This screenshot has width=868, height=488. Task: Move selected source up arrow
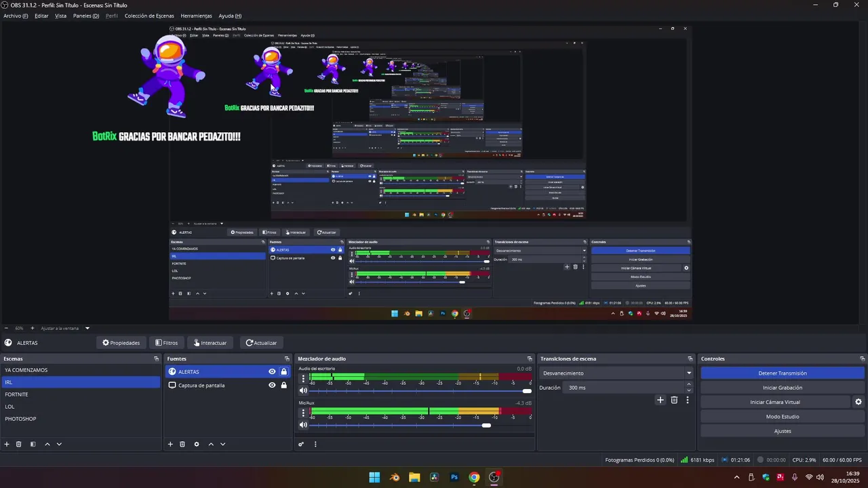[x=211, y=444]
